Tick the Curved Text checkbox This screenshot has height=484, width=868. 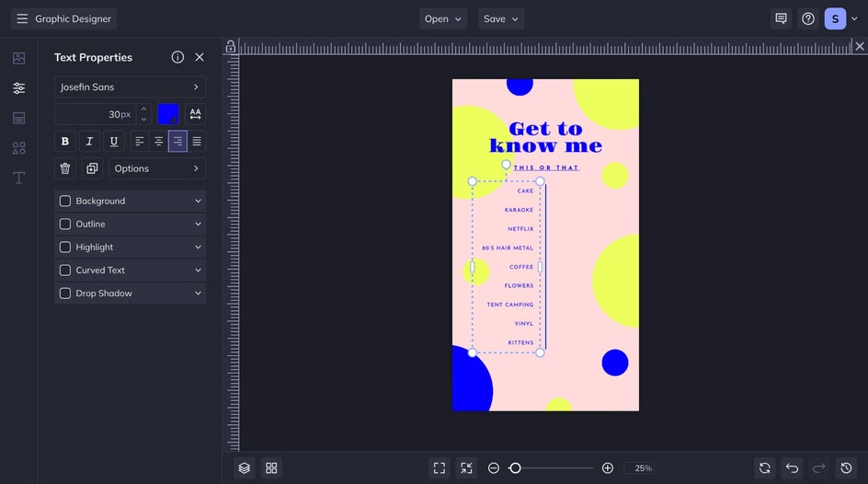(65, 271)
